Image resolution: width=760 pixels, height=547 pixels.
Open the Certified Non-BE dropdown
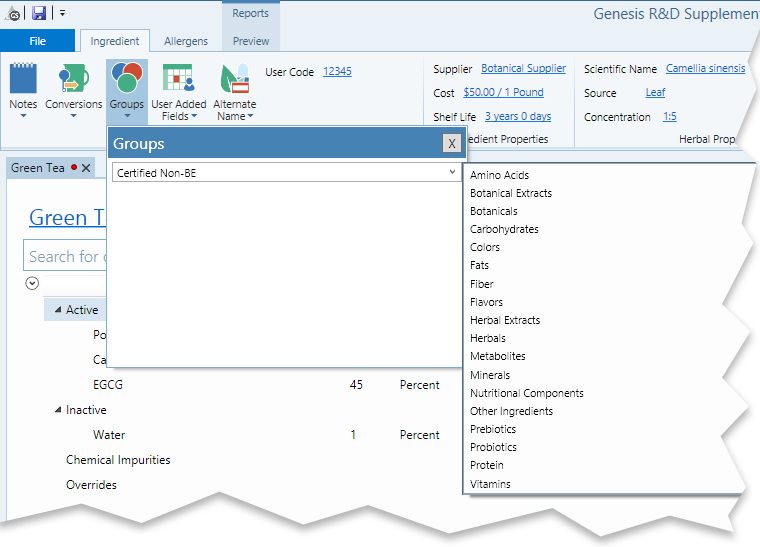click(453, 173)
